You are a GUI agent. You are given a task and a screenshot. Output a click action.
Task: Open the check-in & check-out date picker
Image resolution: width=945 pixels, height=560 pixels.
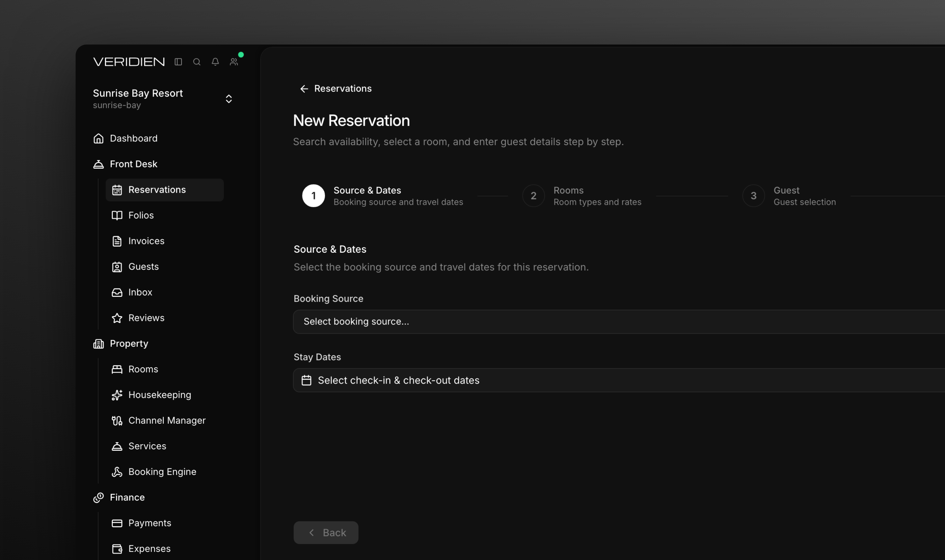point(619,381)
